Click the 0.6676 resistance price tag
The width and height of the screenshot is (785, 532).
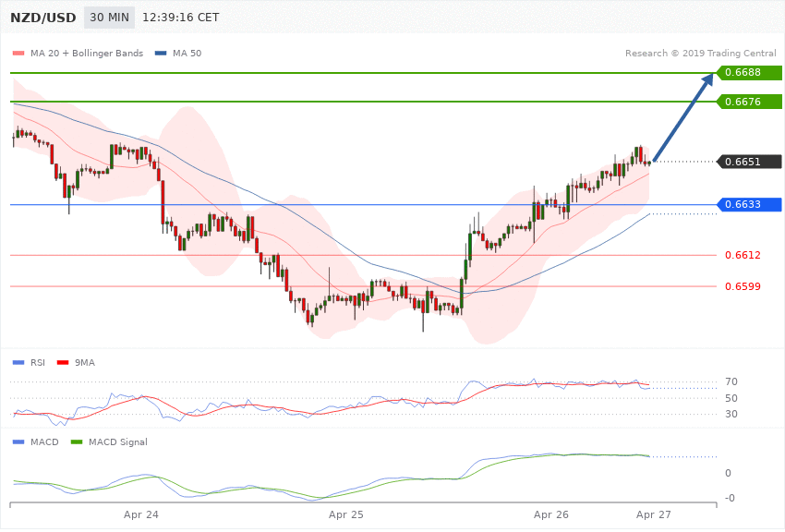749,102
